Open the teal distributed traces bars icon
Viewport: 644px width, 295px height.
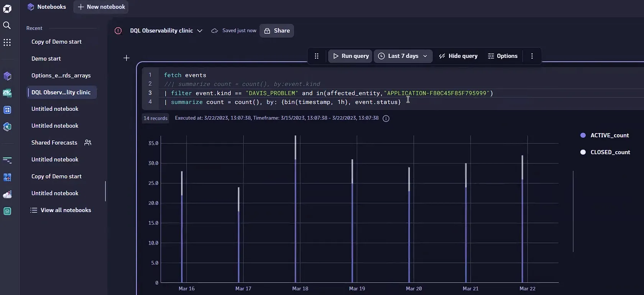pyautogui.click(x=7, y=160)
